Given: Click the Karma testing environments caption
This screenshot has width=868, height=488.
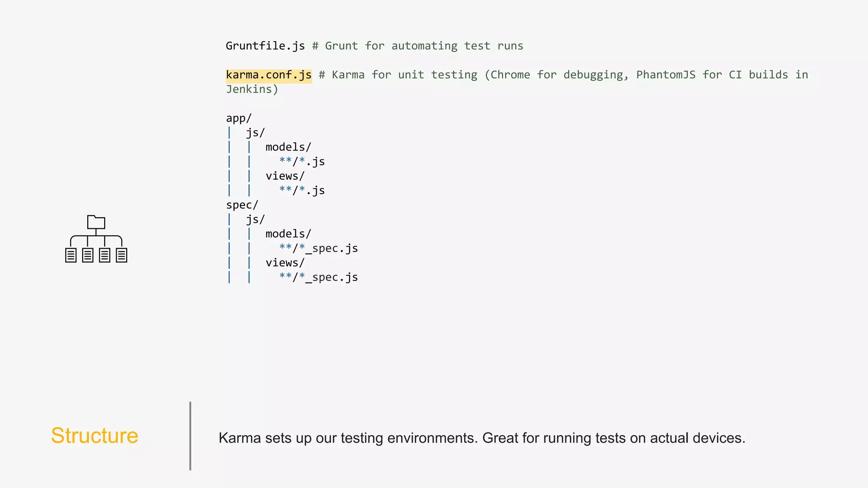Looking at the screenshot, I should point(481,438).
